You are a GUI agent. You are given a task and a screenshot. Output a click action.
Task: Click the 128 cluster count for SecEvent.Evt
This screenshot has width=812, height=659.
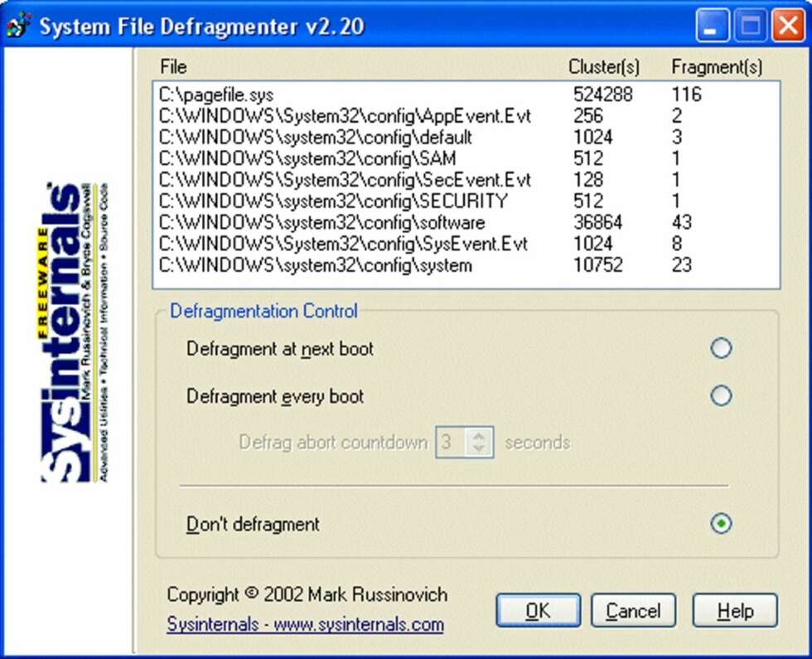click(x=587, y=180)
